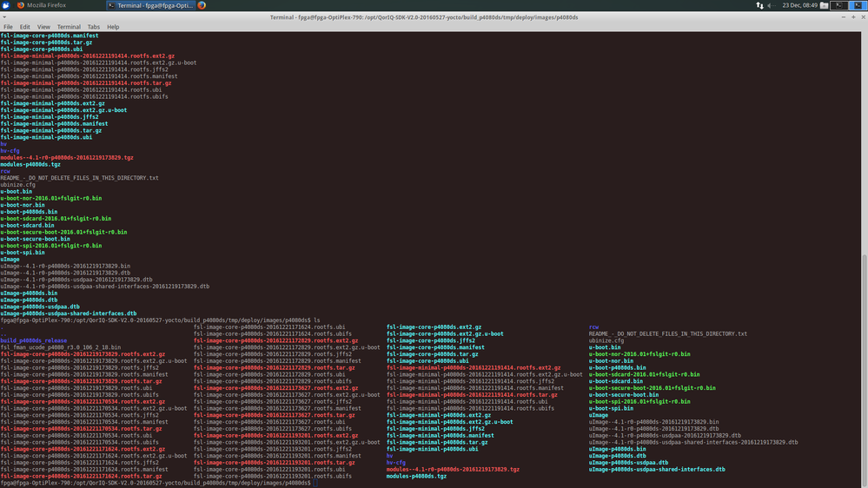Launch Firefox from the panel launcher icon
Image resolution: width=868 pixels, height=488 pixels.
202,5
